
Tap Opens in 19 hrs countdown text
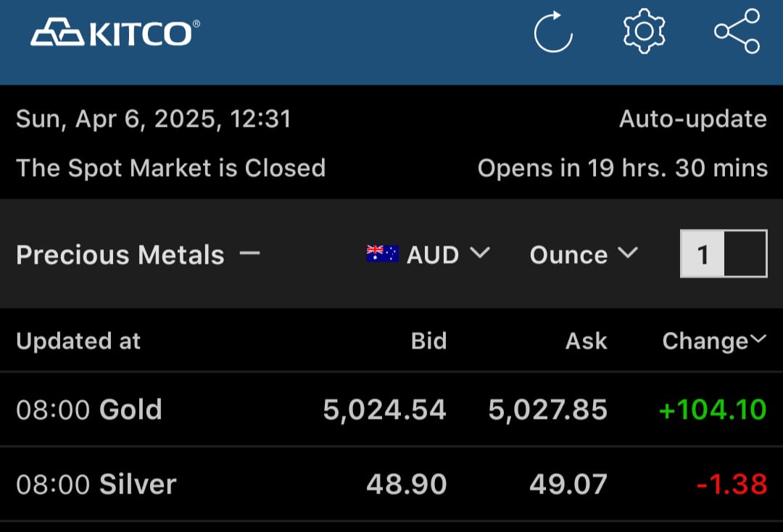[623, 168]
